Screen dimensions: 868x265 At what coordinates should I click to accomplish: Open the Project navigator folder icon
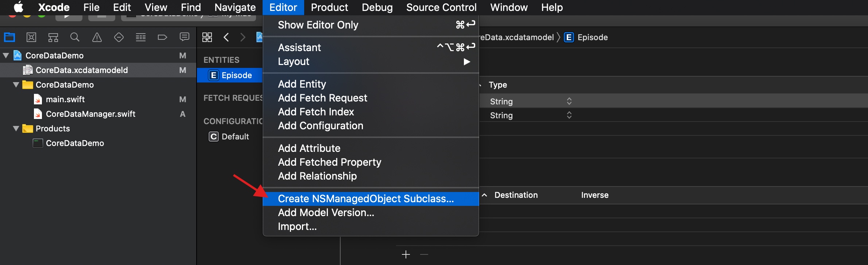point(9,37)
